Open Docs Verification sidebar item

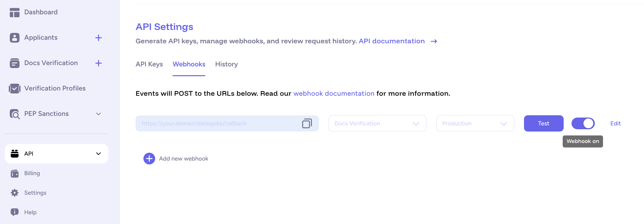click(51, 63)
